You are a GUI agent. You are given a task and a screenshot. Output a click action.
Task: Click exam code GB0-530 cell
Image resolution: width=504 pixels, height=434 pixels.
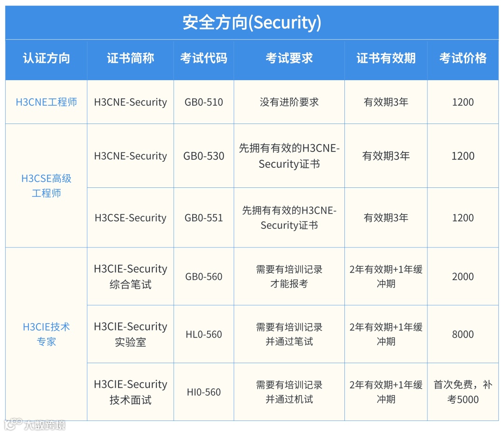tap(203, 156)
